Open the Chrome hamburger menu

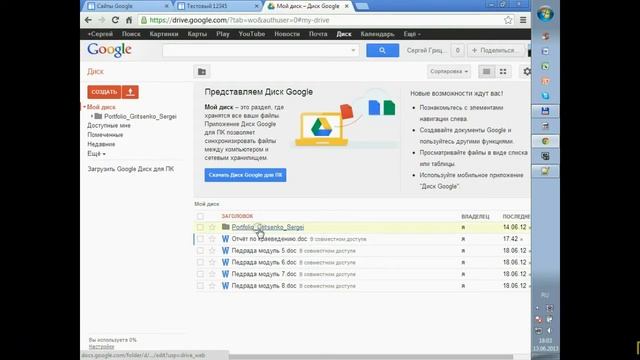pos(523,20)
